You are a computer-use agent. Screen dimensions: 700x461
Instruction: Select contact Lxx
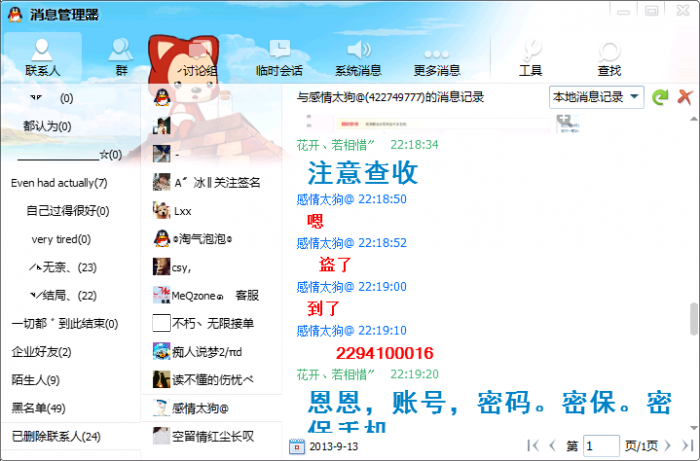211,211
